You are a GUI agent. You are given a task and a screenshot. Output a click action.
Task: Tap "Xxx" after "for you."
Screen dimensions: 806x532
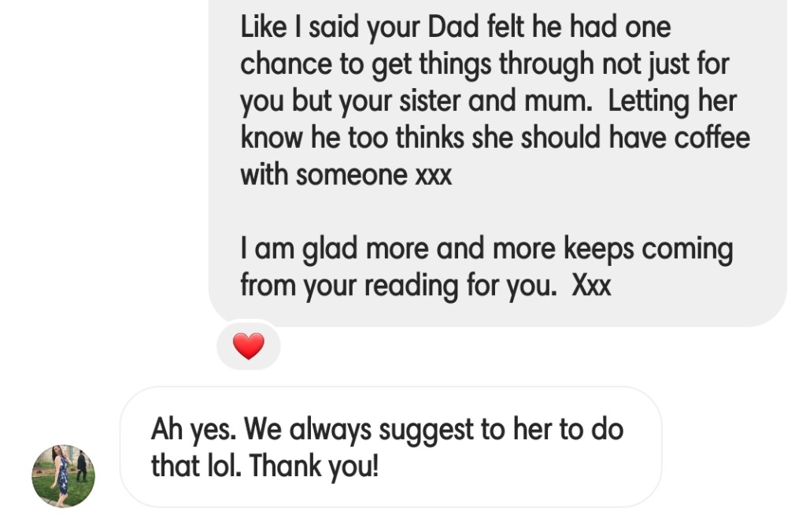[590, 285]
